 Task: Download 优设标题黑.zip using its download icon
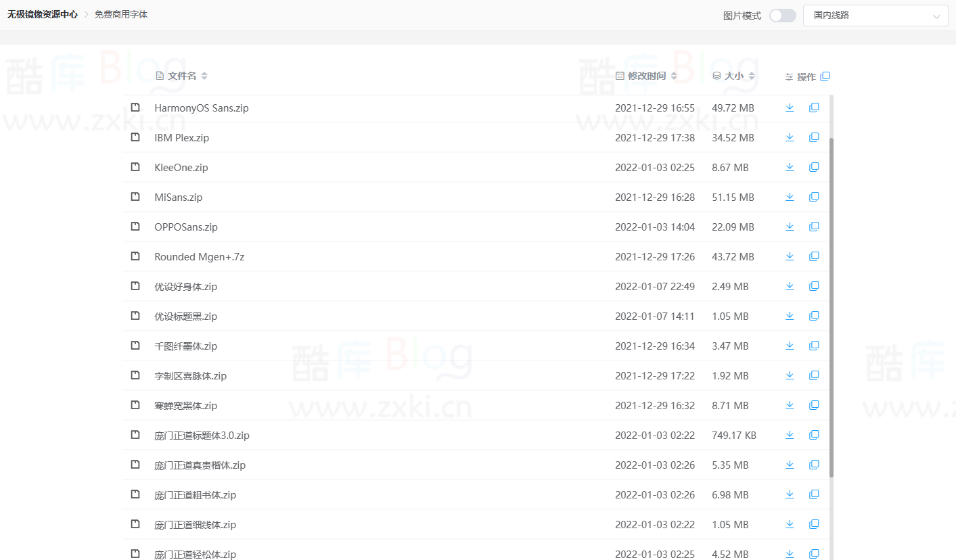click(x=790, y=315)
